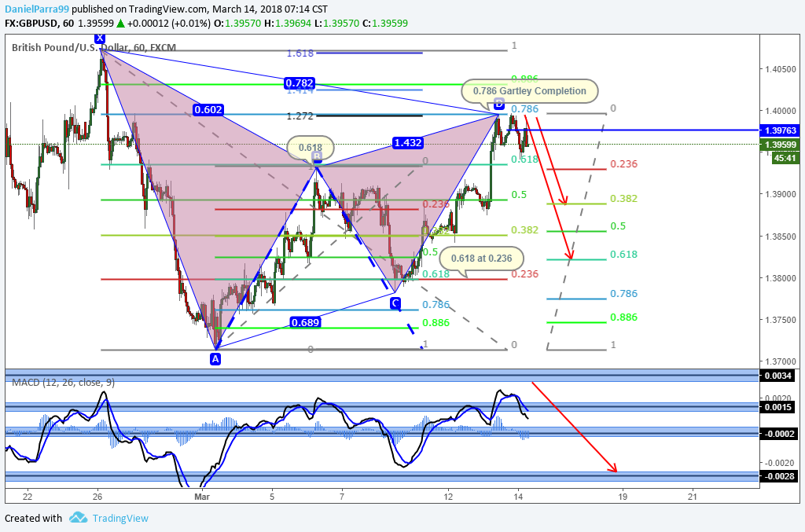Click the C:1.39599 close value

385,23
